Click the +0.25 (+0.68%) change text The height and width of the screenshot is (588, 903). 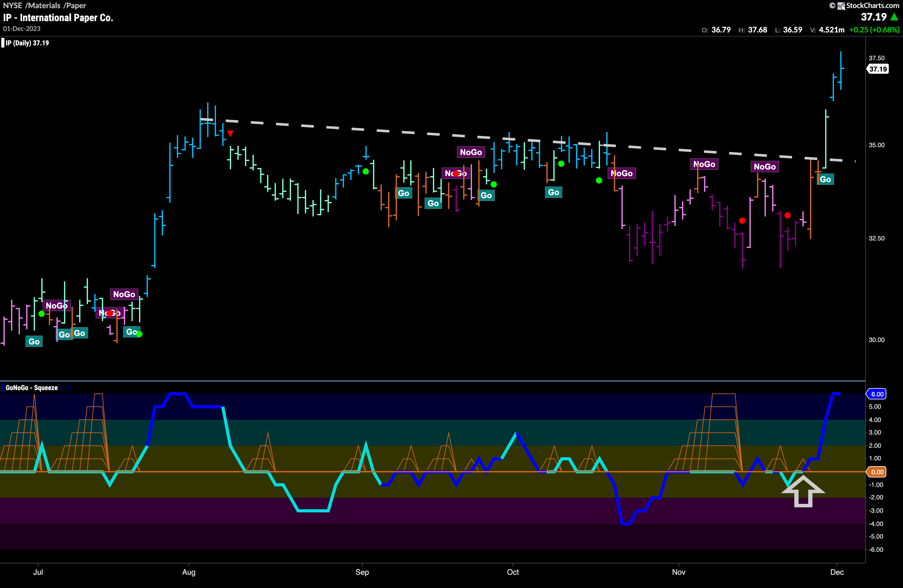tap(874, 30)
